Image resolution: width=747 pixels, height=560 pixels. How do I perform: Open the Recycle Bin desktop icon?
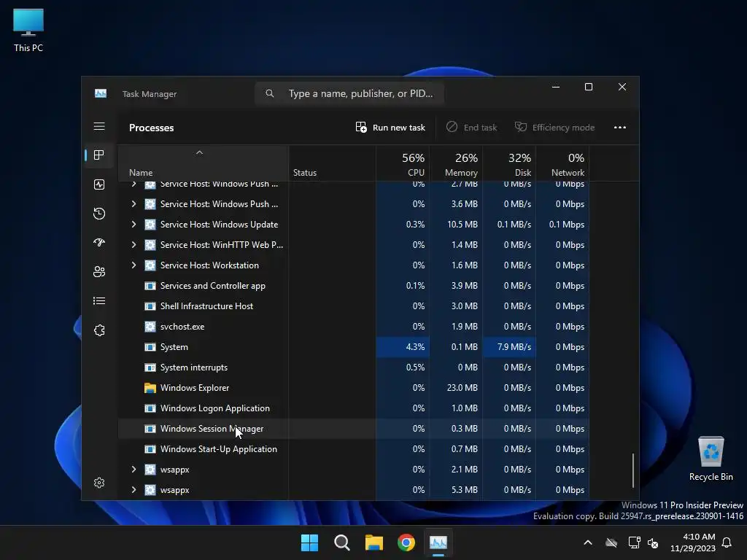[x=711, y=459]
